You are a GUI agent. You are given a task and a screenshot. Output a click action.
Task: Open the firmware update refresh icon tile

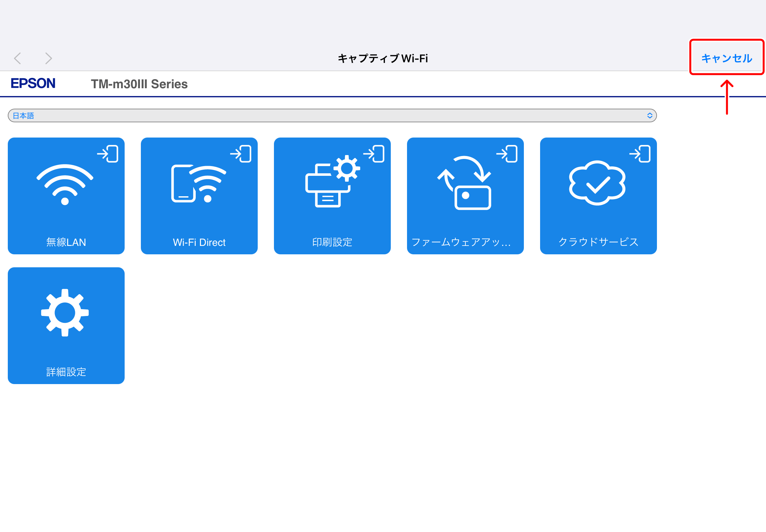[x=464, y=183]
